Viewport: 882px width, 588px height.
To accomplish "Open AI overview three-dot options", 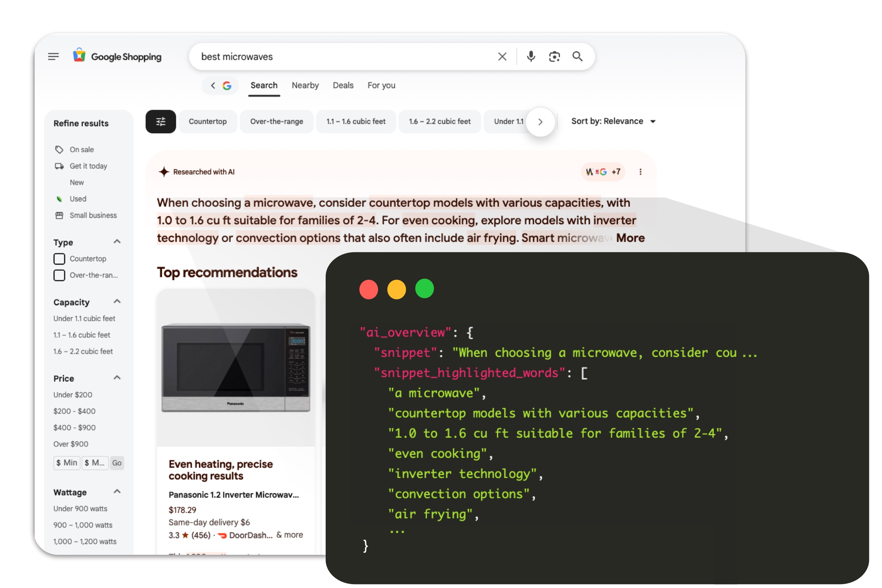I will [x=640, y=172].
